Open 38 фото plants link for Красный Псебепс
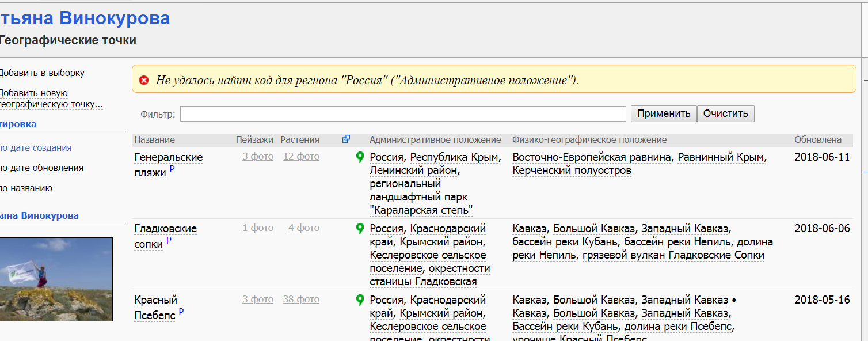The image size is (868, 341). pyautogui.click(x=301, y=300)
